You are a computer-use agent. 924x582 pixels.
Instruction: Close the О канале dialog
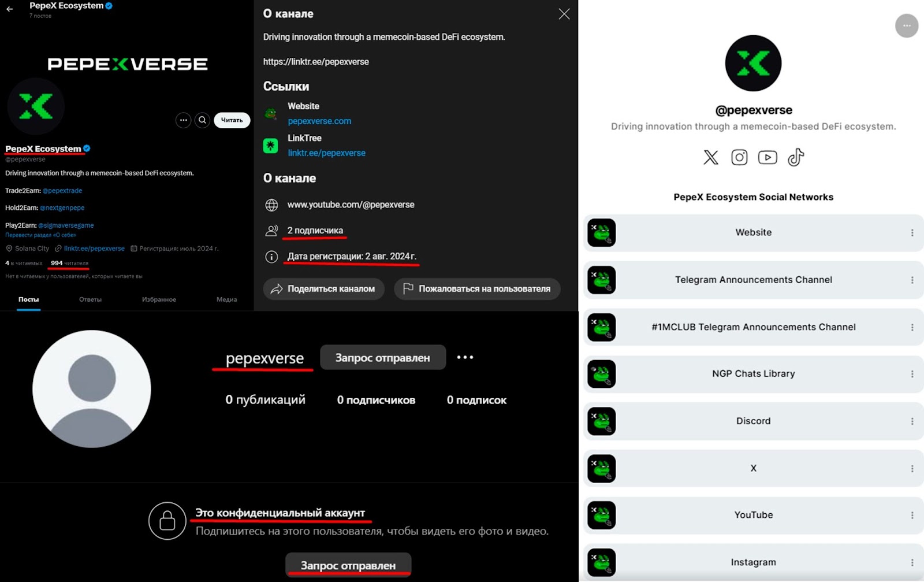coord(564,14)
